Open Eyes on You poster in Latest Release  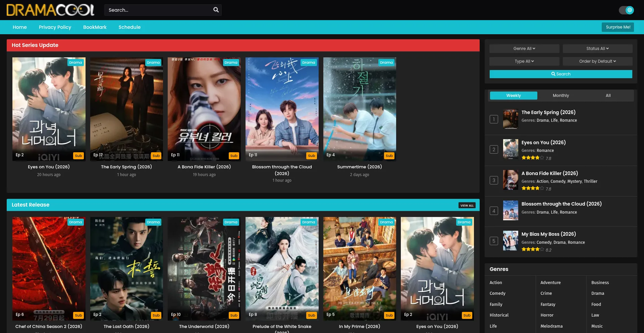[437, 269]
